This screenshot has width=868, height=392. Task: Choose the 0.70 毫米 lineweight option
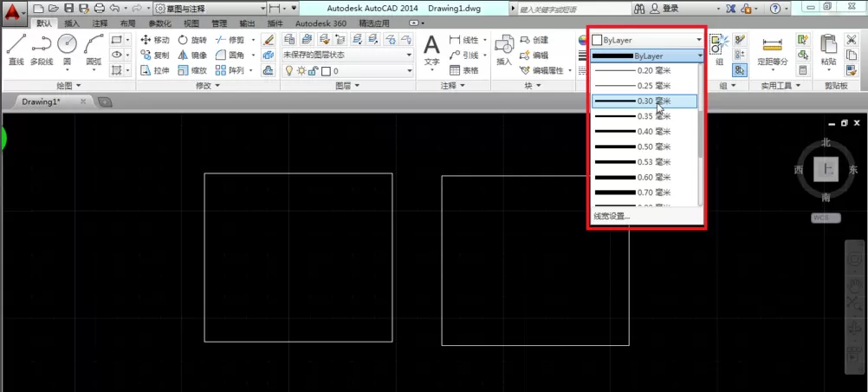[x=645, y=193]
